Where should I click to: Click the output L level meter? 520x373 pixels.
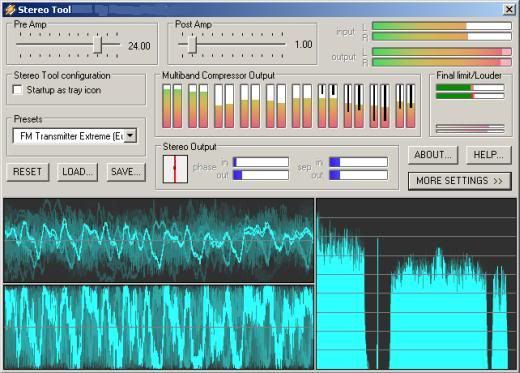click(x=442, y=52)
